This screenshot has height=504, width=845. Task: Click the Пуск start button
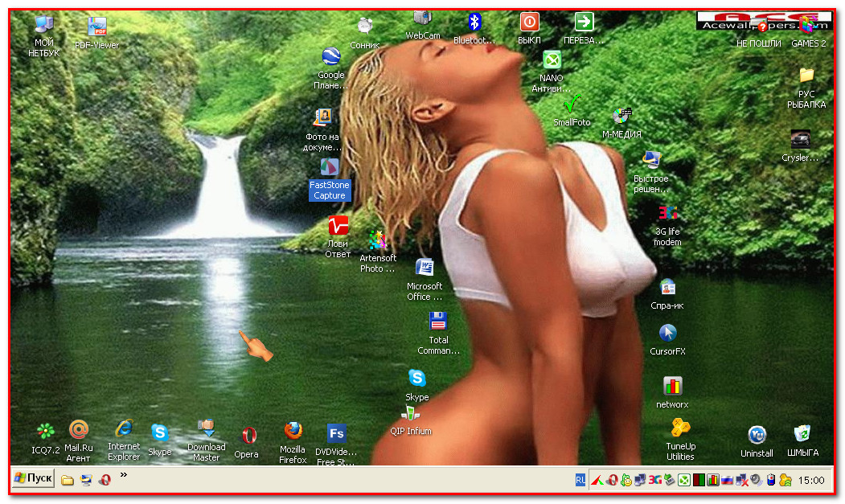tap(33, 478)
